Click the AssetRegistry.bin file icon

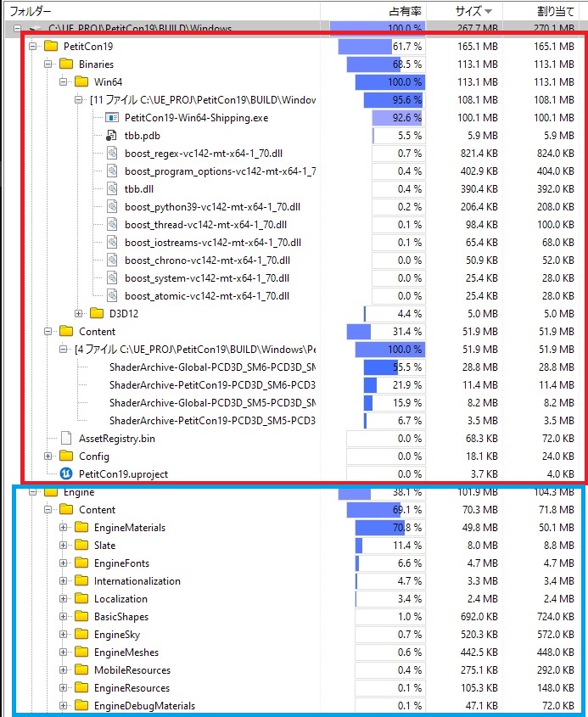66,438
